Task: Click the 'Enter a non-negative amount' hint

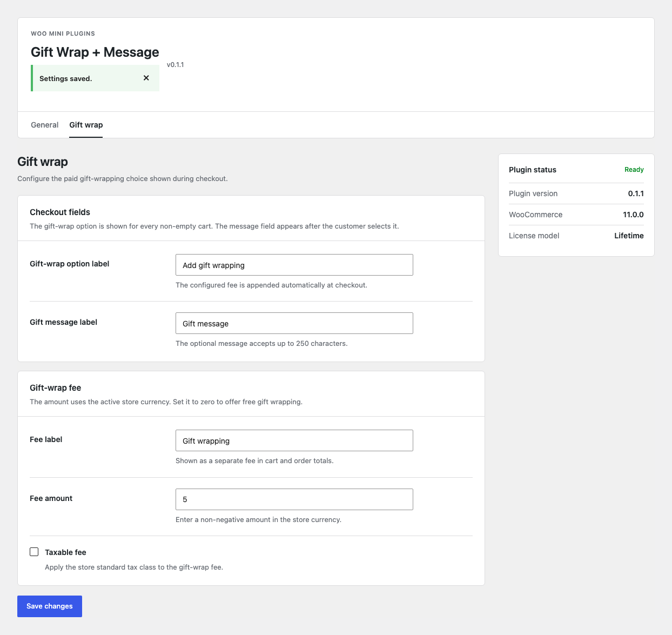Action: (258, 519)
